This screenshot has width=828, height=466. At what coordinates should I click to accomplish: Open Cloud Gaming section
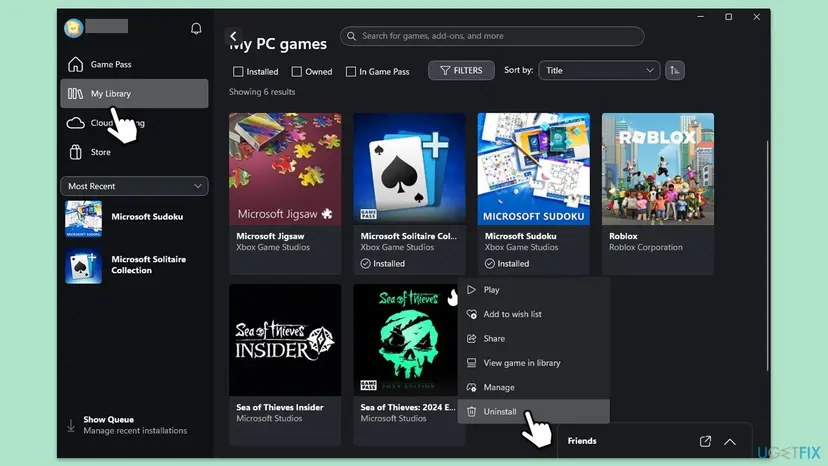pos(134,123)
